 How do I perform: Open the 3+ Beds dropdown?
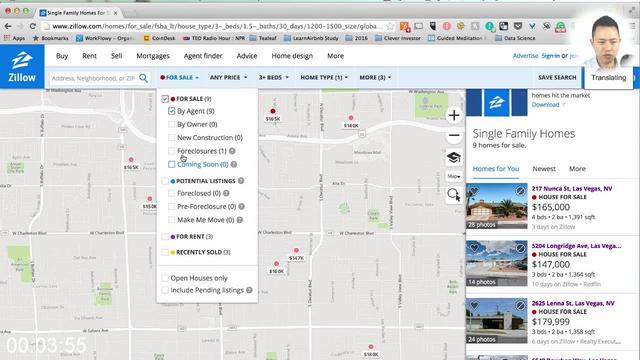273,78
